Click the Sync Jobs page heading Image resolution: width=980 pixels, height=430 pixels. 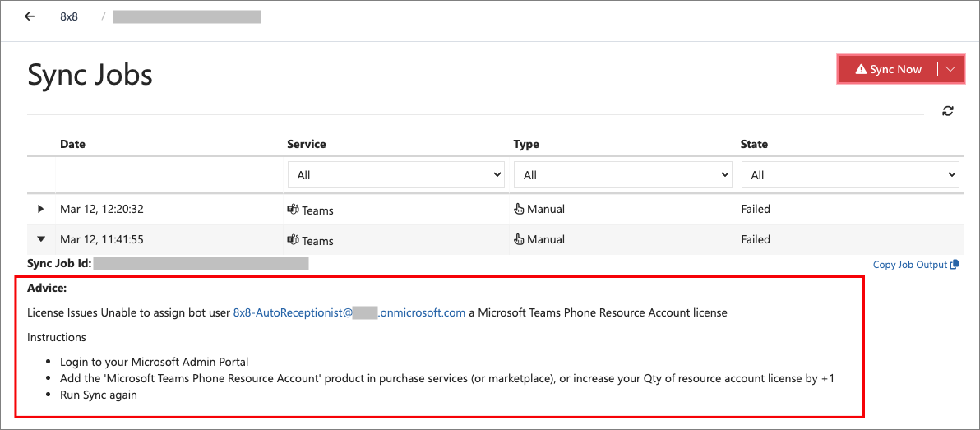pyautogui.click(x=90, y=76)
